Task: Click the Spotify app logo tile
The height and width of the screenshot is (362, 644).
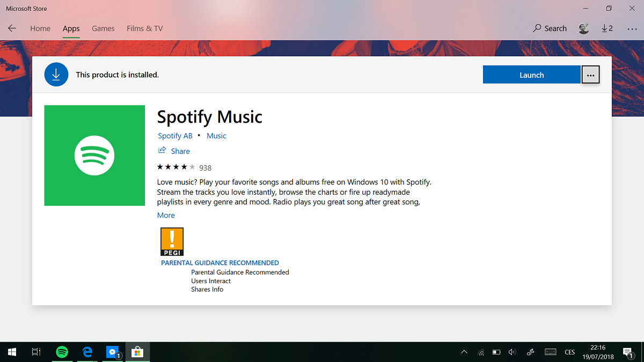Action: 94,156
